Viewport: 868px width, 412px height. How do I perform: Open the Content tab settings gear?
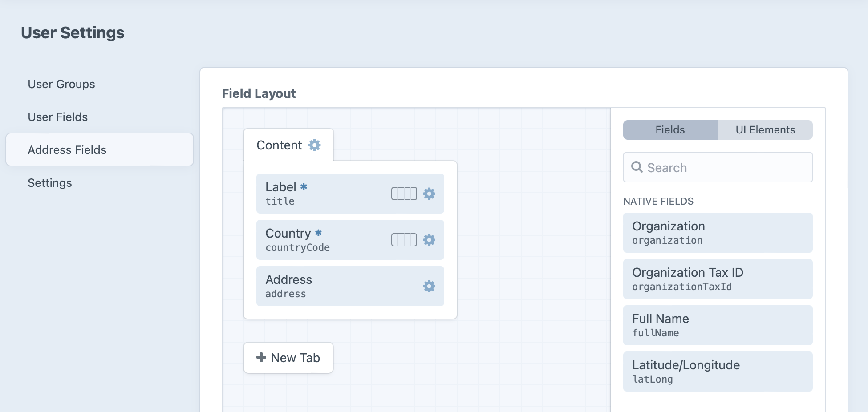[315, 145]
